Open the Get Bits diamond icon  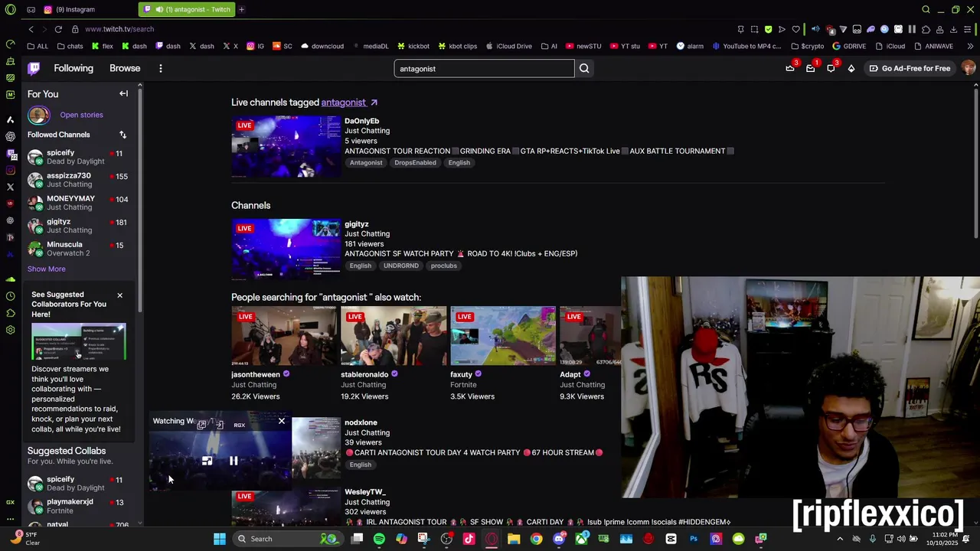[851, 69]
